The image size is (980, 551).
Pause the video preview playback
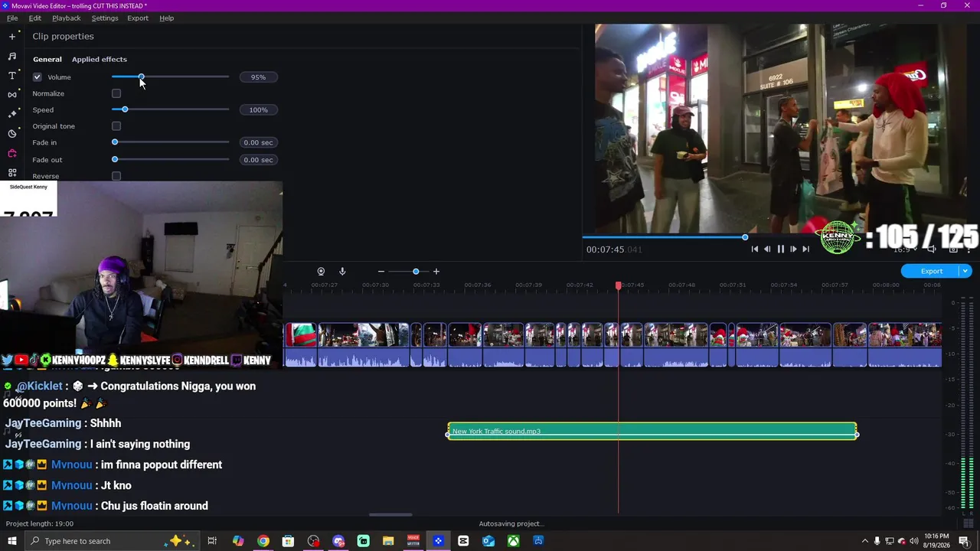pos(780,249)
